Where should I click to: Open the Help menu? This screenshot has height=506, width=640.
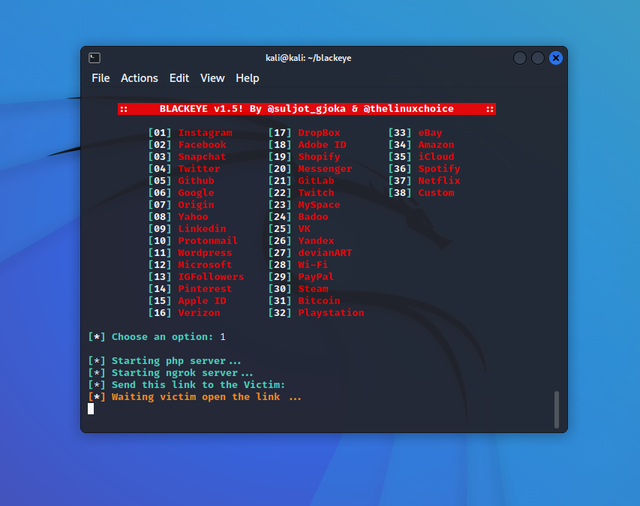coord(247,78)
